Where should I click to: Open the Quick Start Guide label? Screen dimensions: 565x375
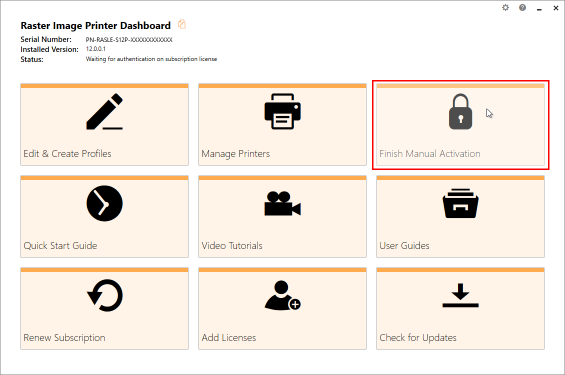(60, 246)
